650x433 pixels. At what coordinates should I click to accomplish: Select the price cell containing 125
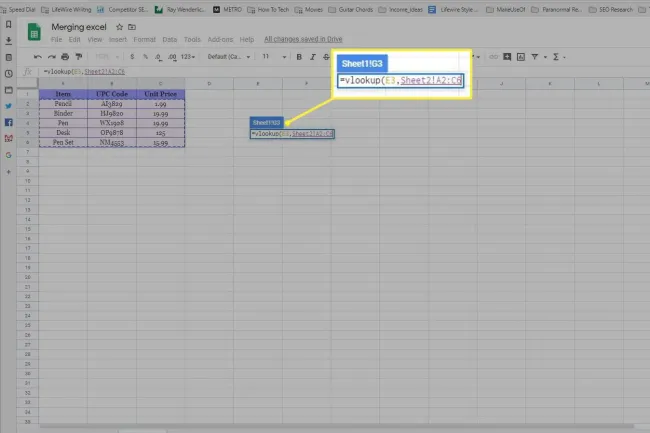click(x=160, y=133)
